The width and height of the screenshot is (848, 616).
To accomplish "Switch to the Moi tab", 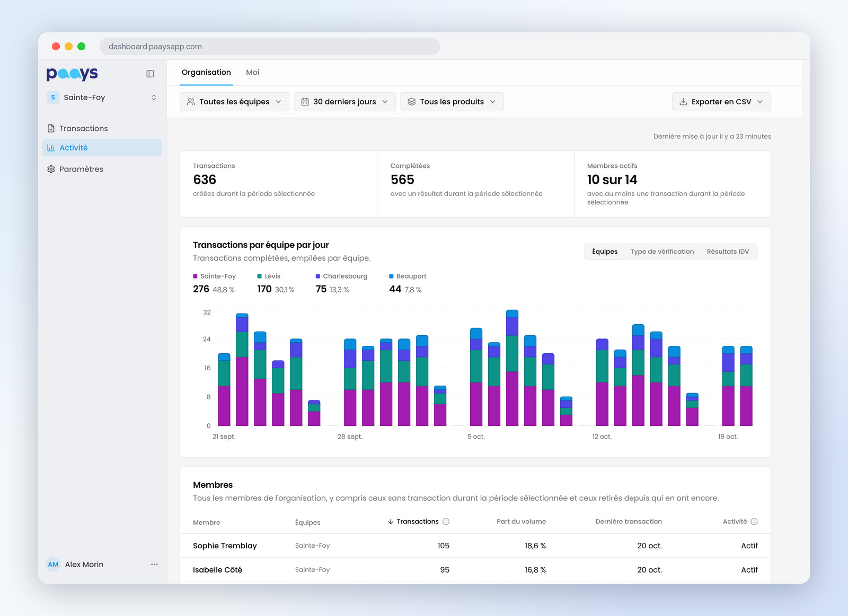I will (x=252, y=73).
